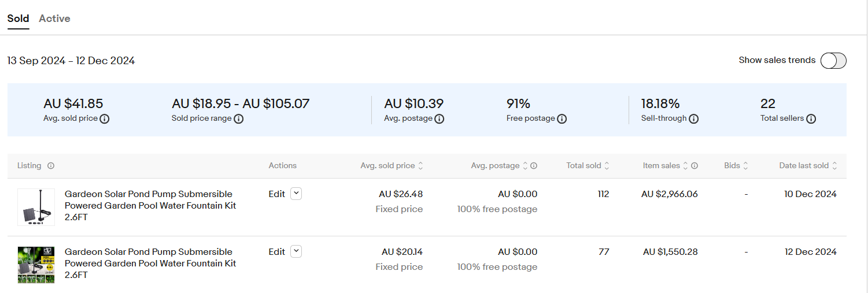Click info icon in Item sales column header
Viewport: 868px width, 293px height.
(694, 166)
